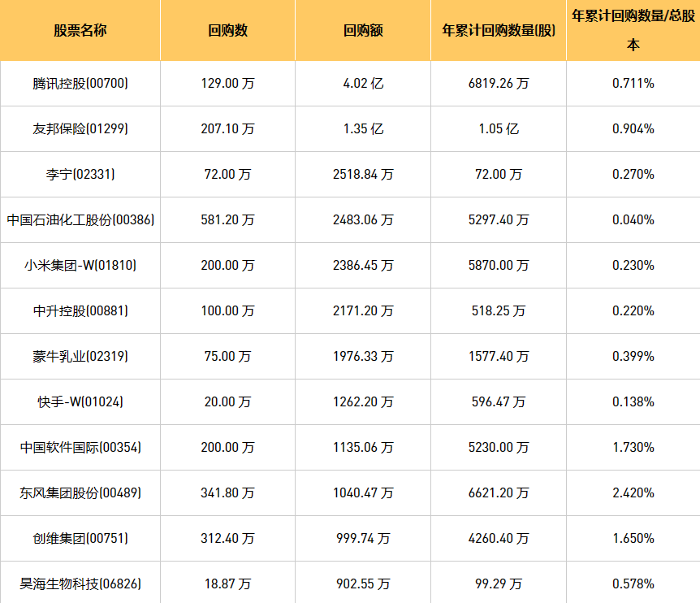Click the 0.711% ratio cell
This screenshot has width=700, height=603.
633,84
